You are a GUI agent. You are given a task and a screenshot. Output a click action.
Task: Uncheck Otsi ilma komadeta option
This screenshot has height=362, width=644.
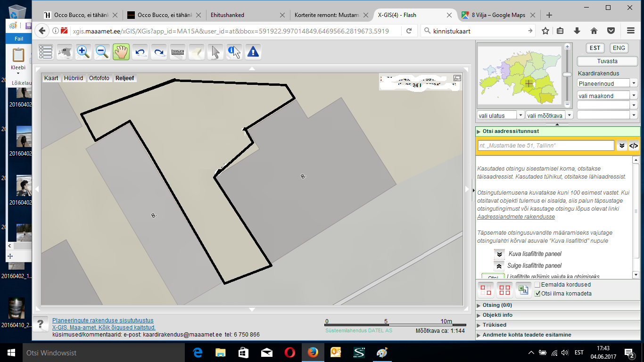click(x=537, y=294)
